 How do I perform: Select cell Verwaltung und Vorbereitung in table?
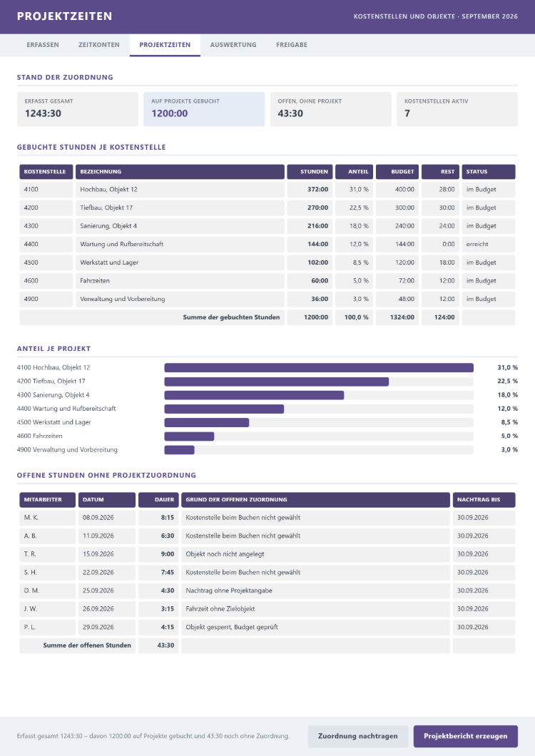[180, 299]
